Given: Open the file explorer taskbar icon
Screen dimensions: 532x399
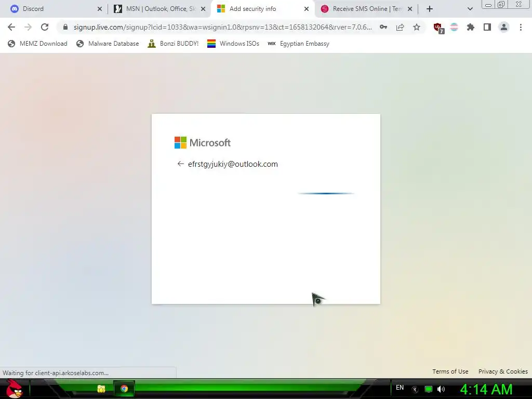Looking at the screenshot, I should pyautogui.click(x=101, y=389).
